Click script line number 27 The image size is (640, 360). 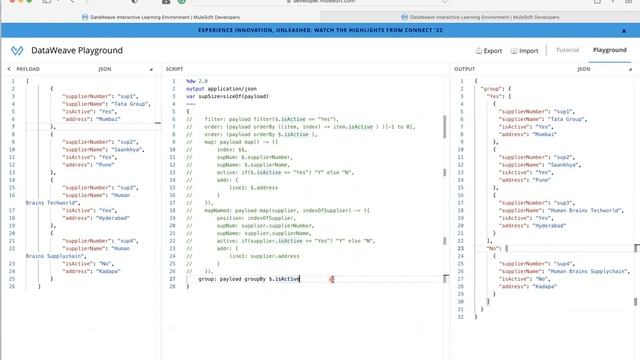click(x=172, y=279)
